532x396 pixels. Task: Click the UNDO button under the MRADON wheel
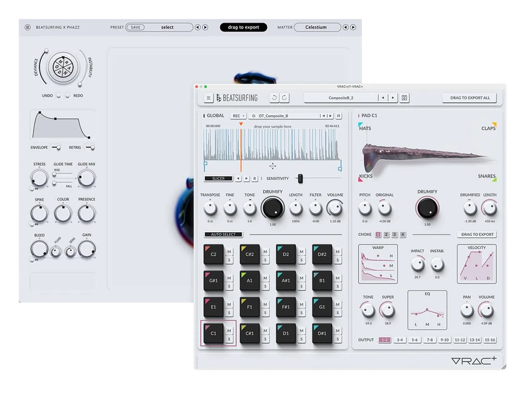[x=59, y=96]
